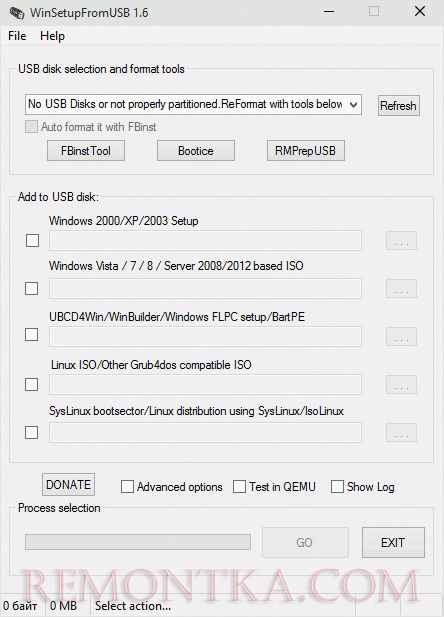Open browse button for Windows Vista/7/8 ISO

point(401,288)
